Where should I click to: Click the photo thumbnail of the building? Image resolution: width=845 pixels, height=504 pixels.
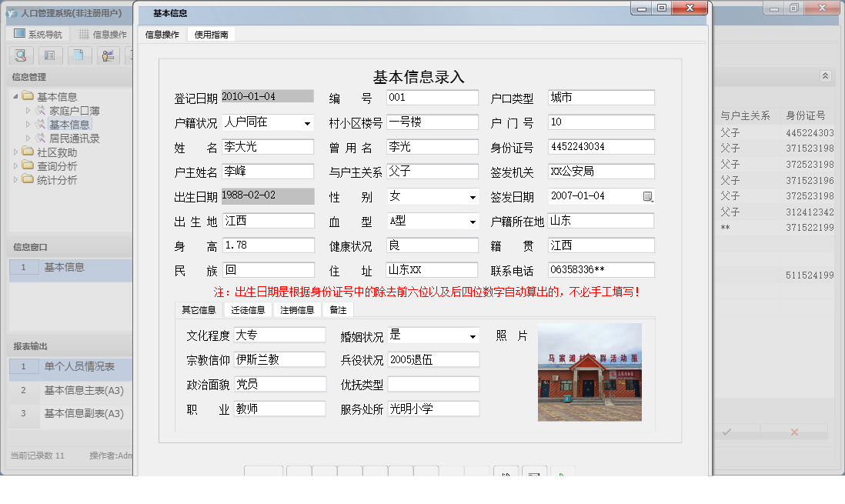click(589, 372)
